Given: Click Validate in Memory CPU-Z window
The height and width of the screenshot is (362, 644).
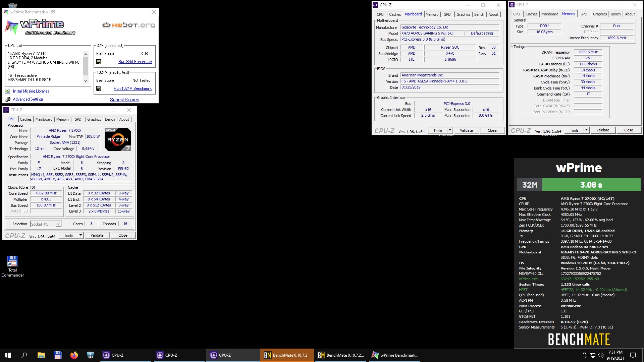Looking at the screenshot, I should [603, 130].
